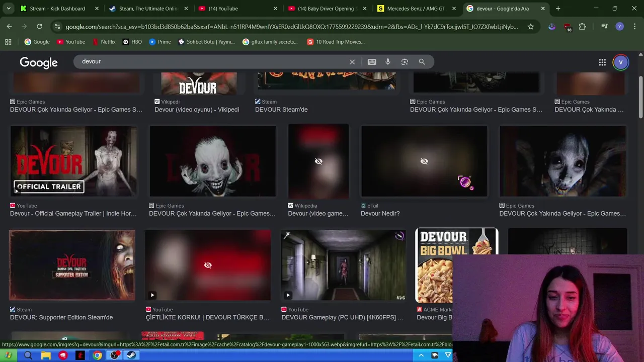Go back to the previous page
Screen dimensions: 644x362
click(x=9, y=27)
